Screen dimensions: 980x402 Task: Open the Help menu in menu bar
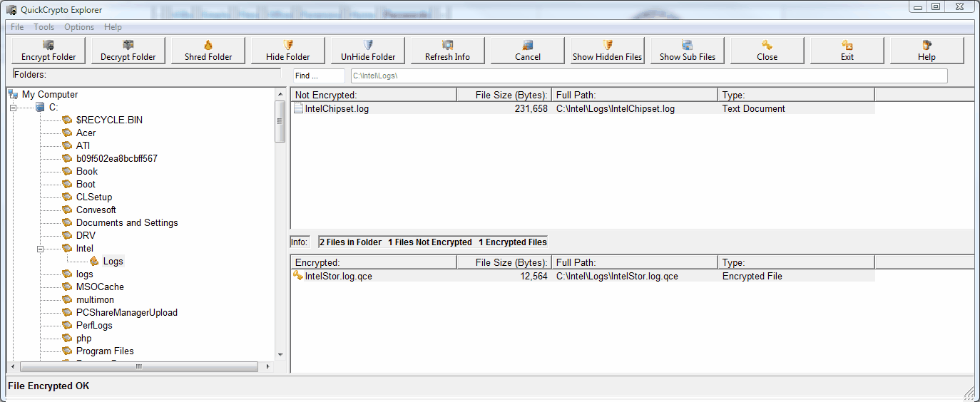click(x=113, y=27)
